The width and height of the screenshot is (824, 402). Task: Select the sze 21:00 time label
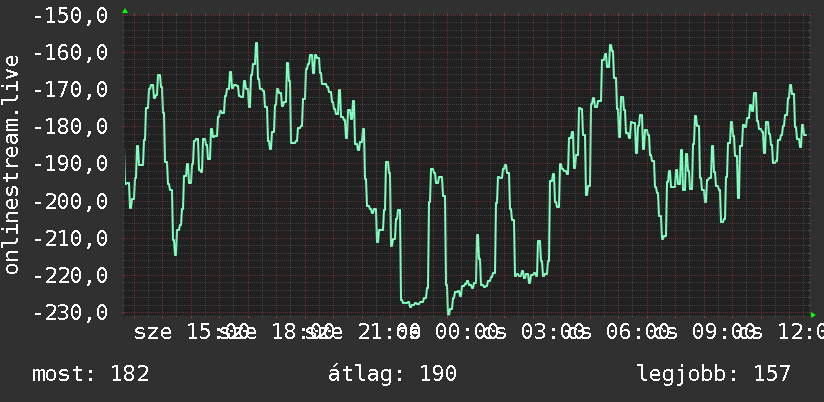pyautogui.click(x=363, y=332)
